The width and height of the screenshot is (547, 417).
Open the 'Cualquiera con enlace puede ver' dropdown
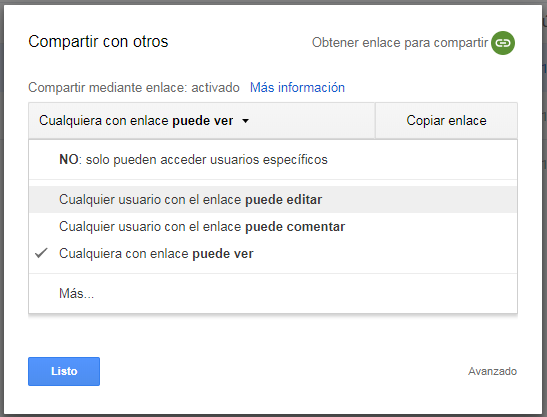[x=202, y=121]
